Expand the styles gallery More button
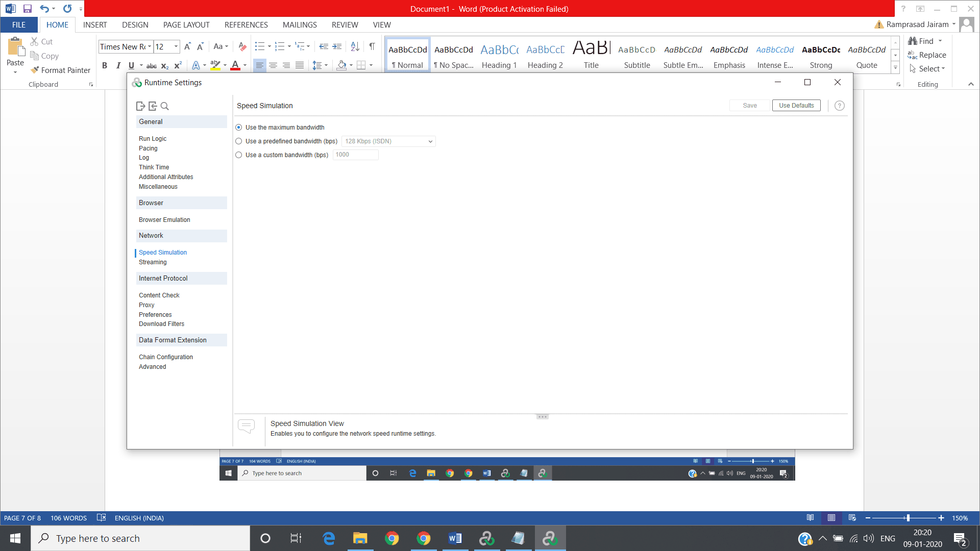980x551 pixels. (895, 67)
